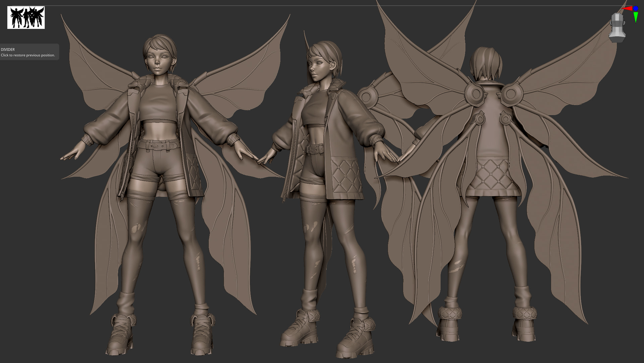The width and height of the screenshot is (644, 363).
Task: Click the CamView head orientation figure
Action: pos(616,27)
